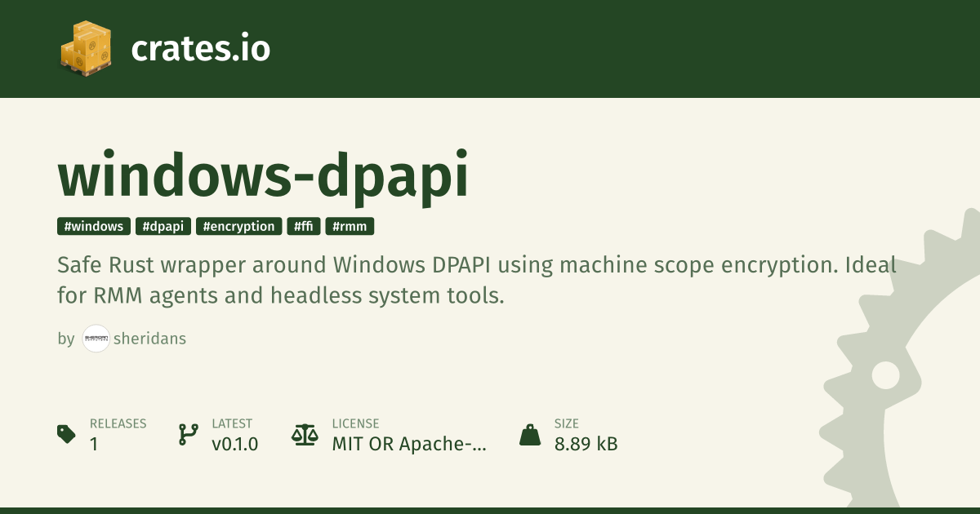Open the crates.io site name link

(x=200, y=49)
